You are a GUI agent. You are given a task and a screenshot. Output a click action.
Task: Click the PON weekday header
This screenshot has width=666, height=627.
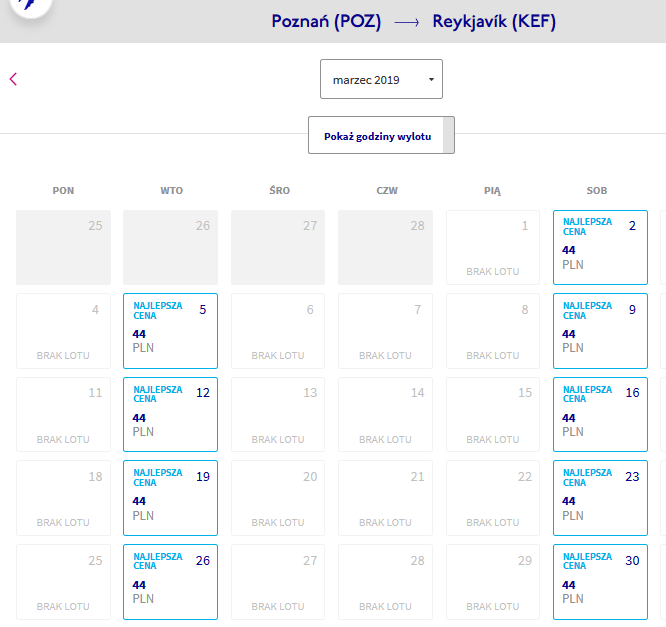[63, 191]
